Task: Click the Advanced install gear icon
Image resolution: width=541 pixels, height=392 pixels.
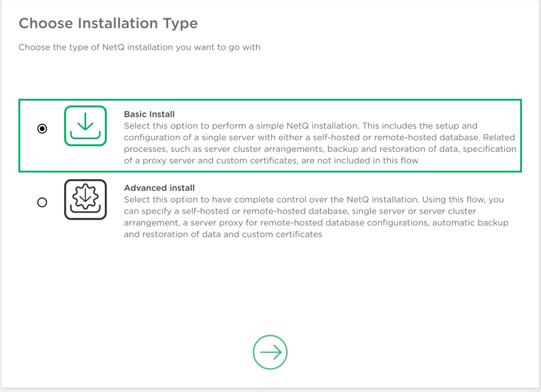Action: tap(85, 199)
